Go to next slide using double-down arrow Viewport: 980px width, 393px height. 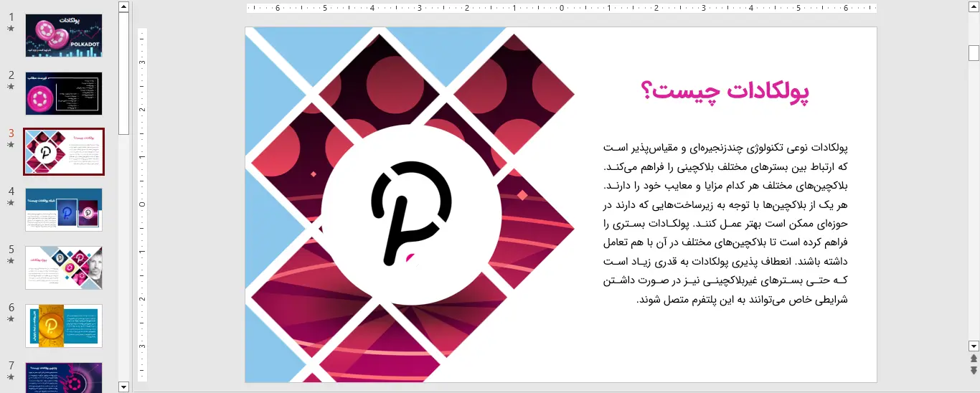tap(974, 370)
